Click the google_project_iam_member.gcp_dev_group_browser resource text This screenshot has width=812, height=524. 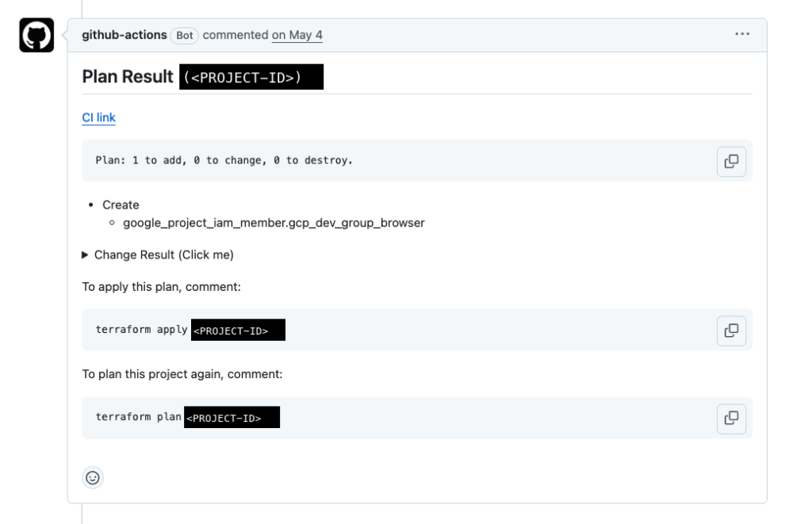(x=274, y=223)
